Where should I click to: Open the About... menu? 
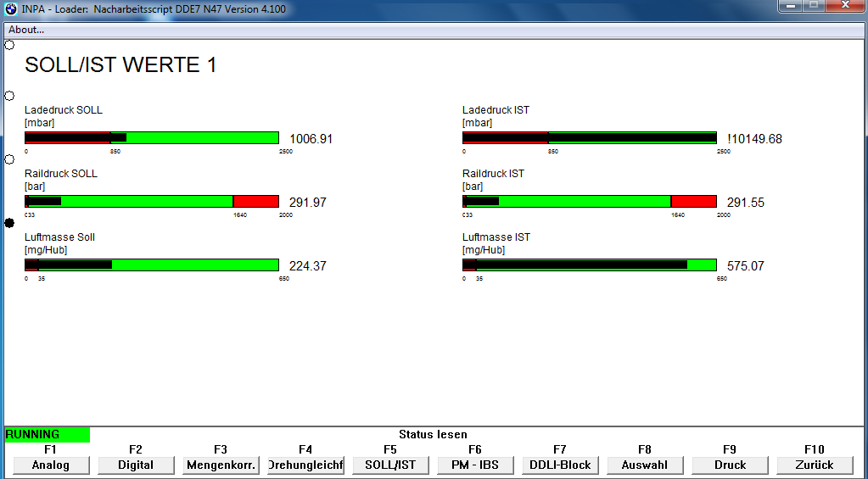click(26, 30)
